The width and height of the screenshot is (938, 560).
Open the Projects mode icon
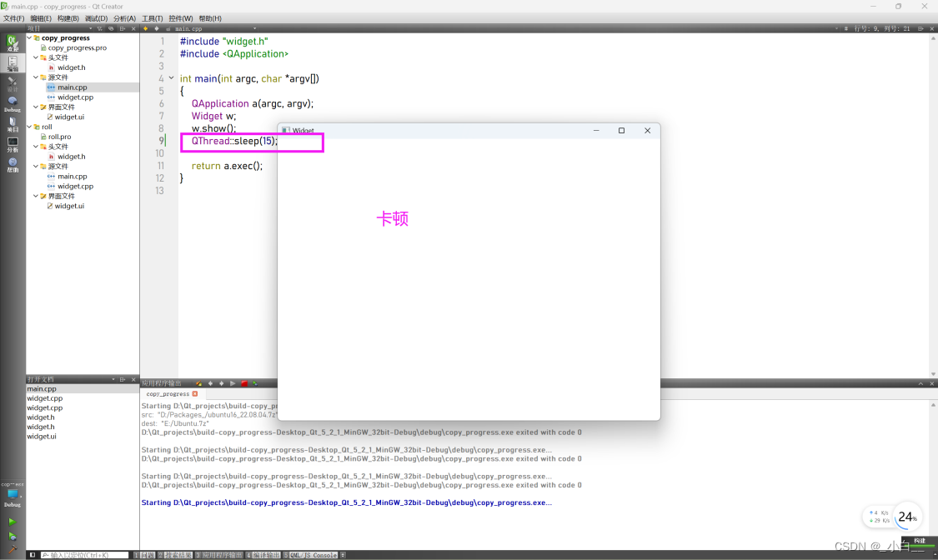click(x=12, y=123)
